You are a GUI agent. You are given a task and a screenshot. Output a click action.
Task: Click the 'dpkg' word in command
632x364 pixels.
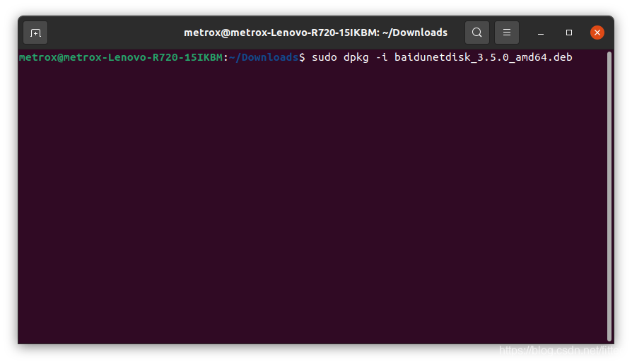pos(356,57)
